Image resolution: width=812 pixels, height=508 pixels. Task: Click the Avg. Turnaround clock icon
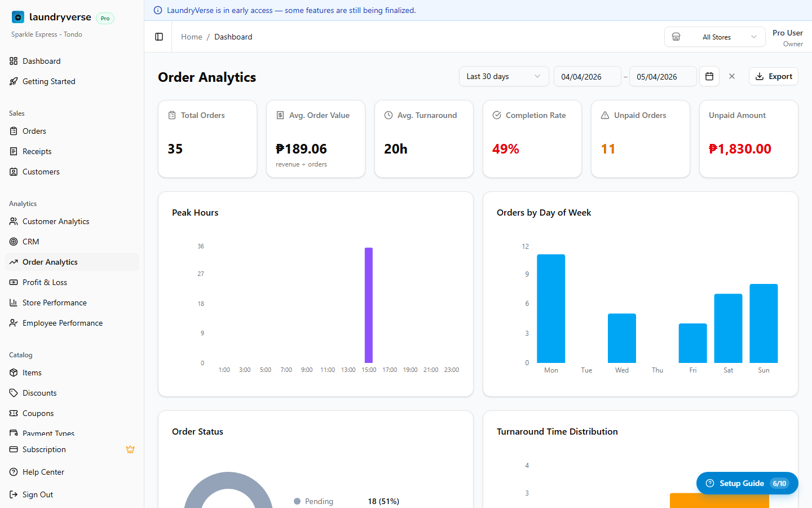pos(389,115)
